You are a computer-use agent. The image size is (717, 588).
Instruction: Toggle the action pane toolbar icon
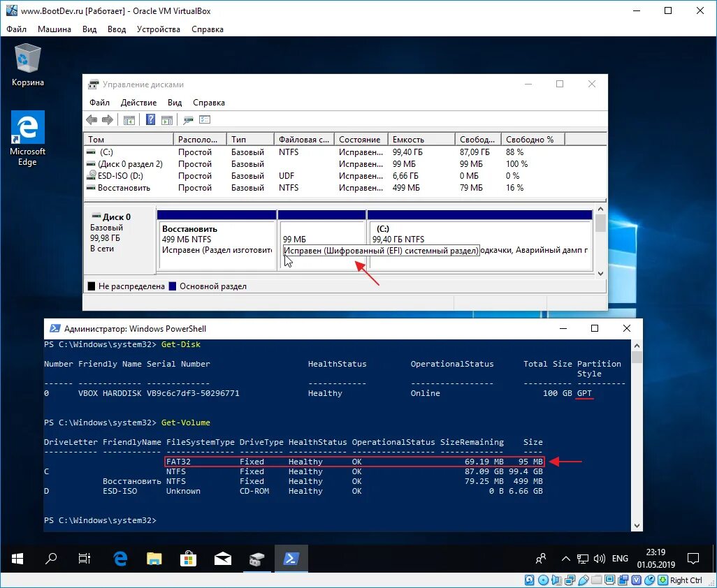click(x=167, y=120)
